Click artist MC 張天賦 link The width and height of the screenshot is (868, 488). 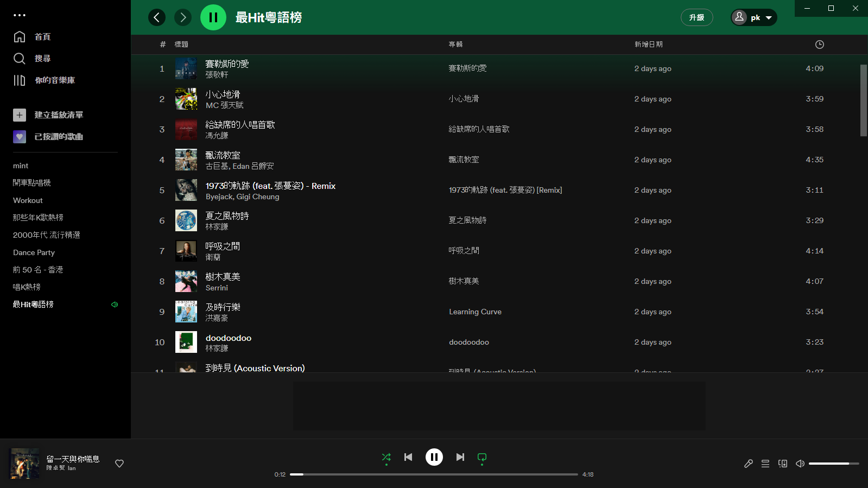[x=224, y=105]
